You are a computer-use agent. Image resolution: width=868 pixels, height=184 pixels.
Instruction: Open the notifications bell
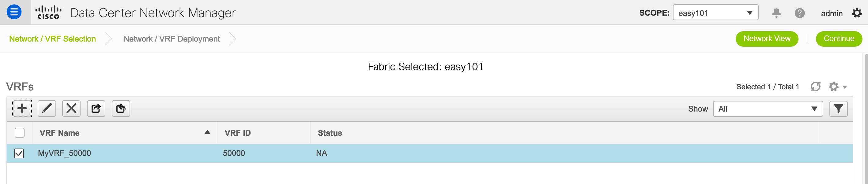pyautogui.click(x=776, y=13)
